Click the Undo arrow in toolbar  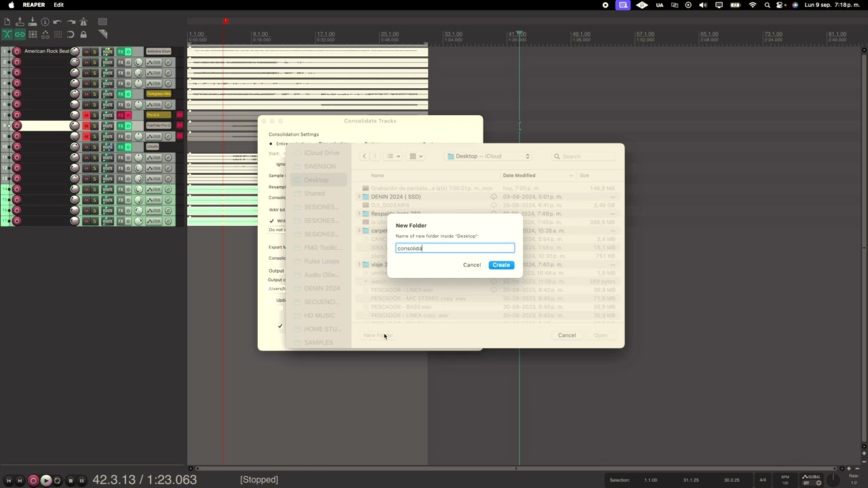pos(58,22)
